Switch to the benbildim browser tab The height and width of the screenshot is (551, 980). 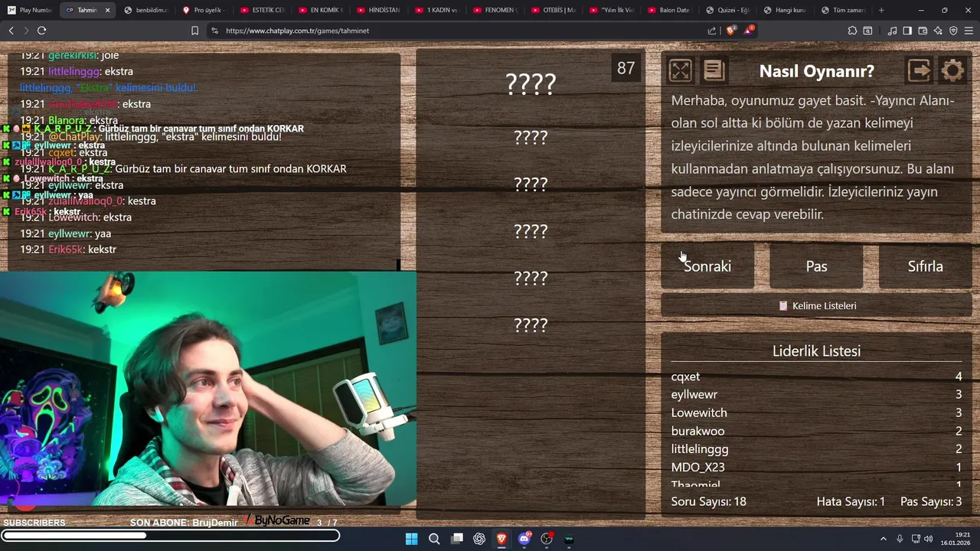click(145, 10)
